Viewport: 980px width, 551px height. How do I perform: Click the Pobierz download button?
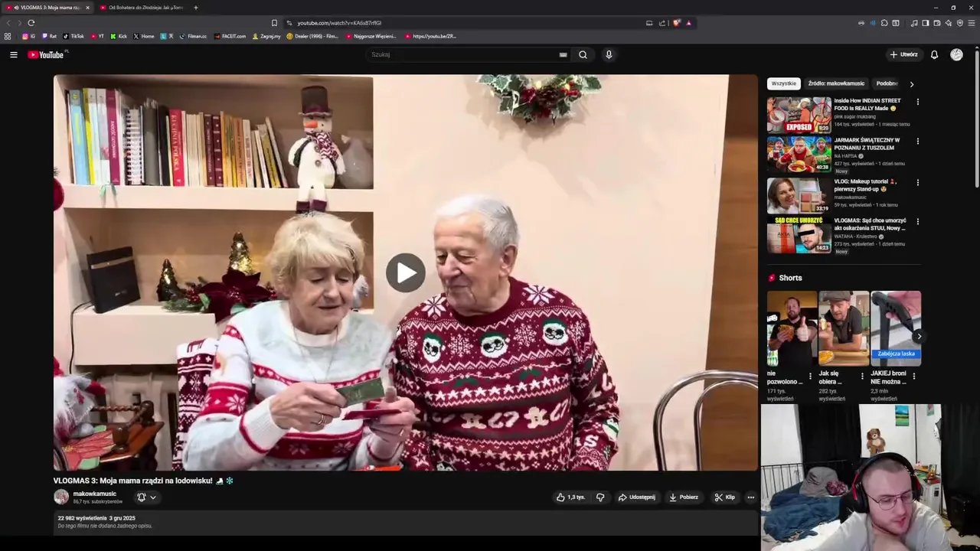click(684, 497)
